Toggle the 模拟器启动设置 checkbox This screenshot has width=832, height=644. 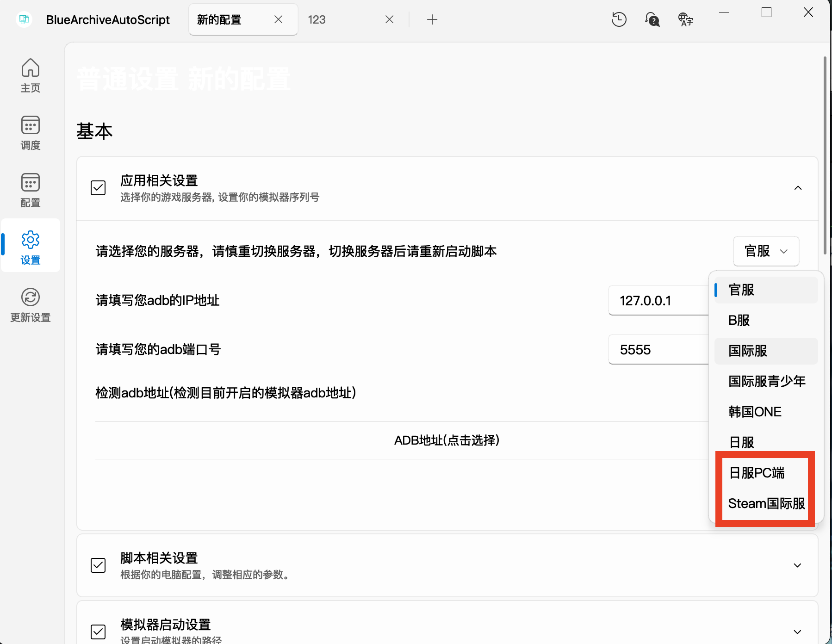(98, 632)
